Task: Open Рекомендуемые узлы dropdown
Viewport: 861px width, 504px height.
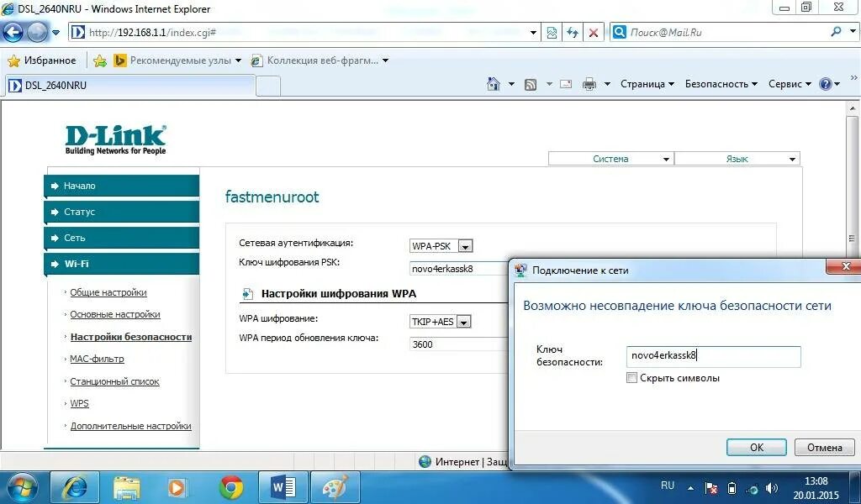Action: point(178,60)
